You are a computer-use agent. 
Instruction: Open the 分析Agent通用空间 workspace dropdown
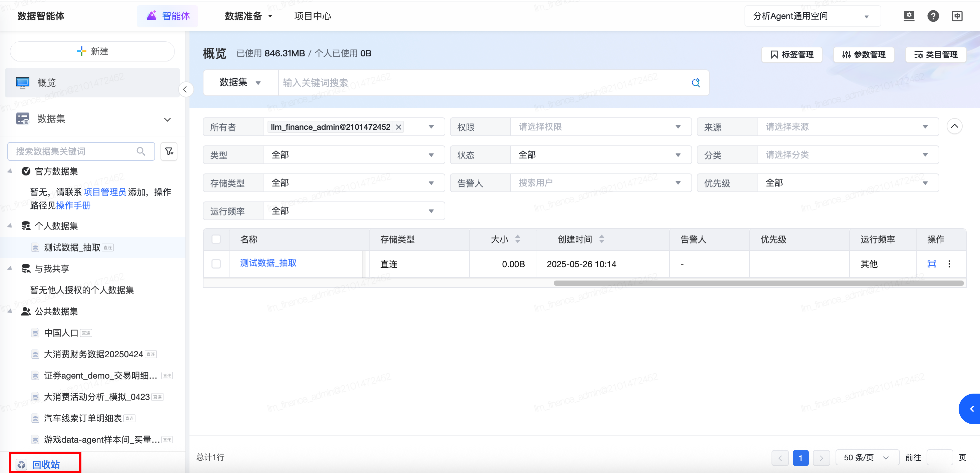[813, 16]
